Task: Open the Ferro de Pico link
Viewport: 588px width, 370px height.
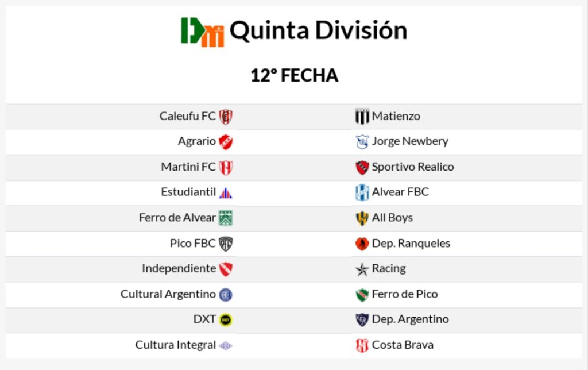Action: [405, 294]
